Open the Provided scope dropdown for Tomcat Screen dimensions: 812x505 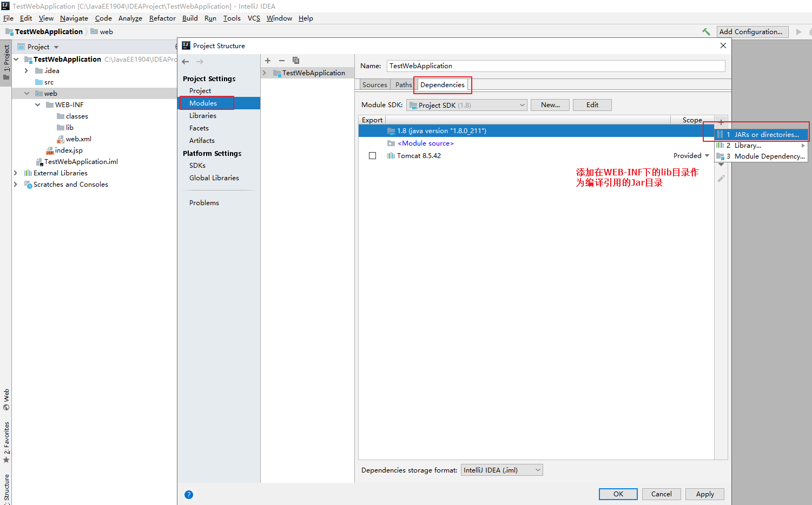click(x=707, y=156)
